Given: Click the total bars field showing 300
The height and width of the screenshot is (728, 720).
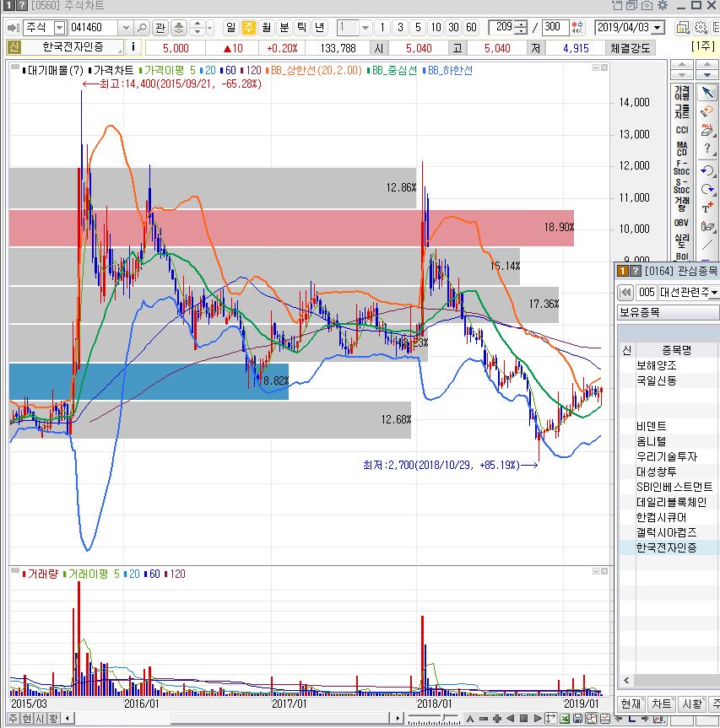Looking at the screenshot, I should [x=555, y=27].
